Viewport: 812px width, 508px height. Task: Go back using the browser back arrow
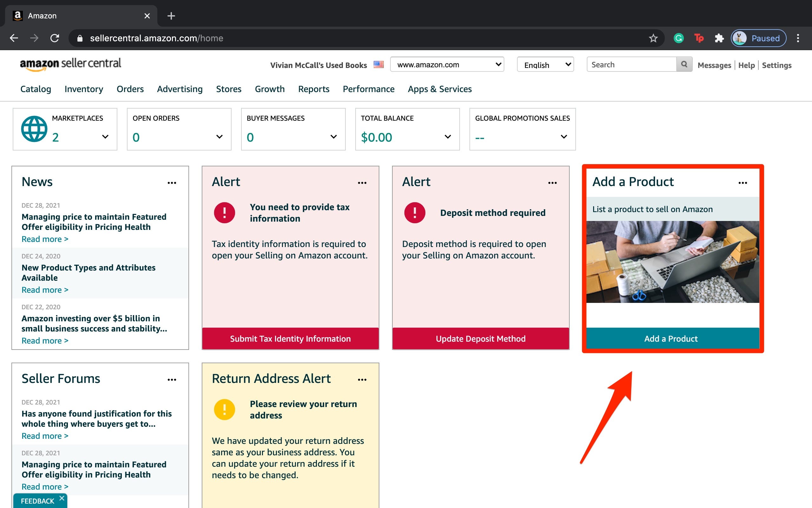(x=14, y=38)
